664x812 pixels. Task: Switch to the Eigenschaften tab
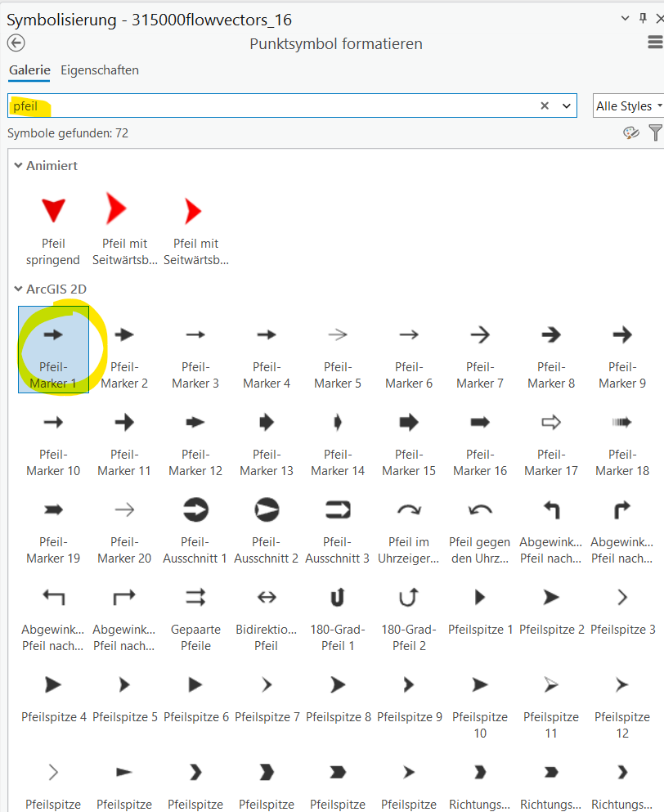100,70
